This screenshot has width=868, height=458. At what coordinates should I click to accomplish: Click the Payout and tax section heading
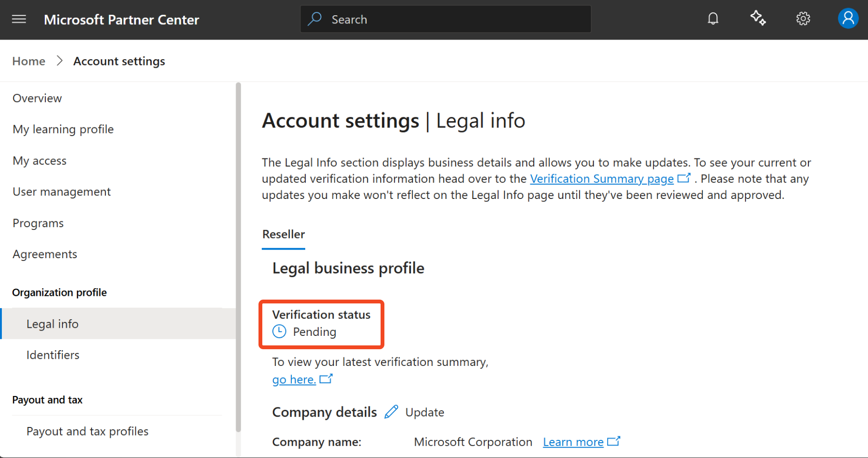coord(47,400)
